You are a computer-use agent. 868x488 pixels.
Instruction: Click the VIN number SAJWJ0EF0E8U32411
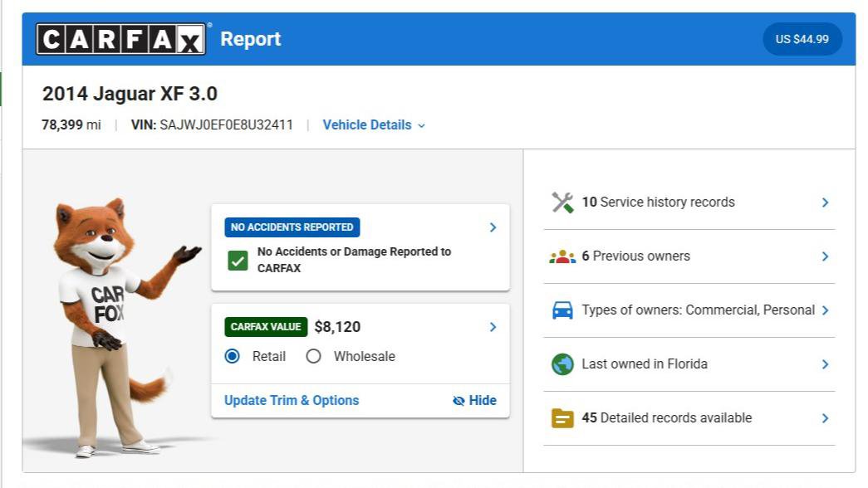227,125
